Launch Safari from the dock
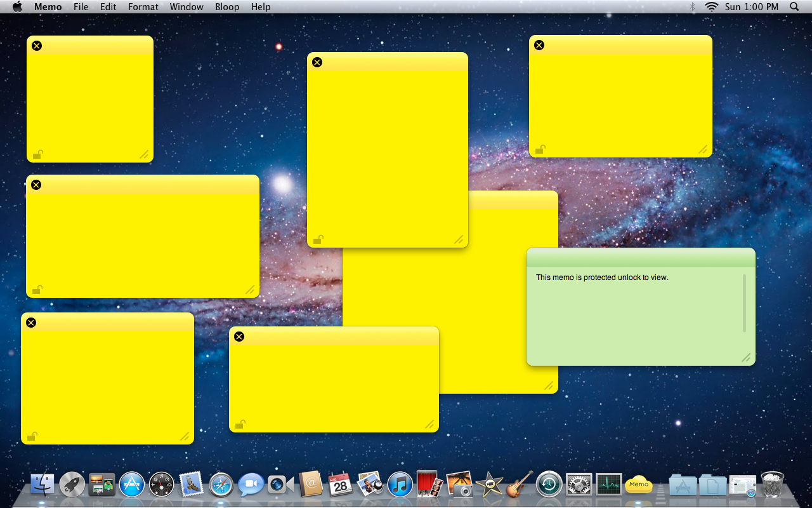Viewport: 812px width, 508px height. tap(221, 486)
